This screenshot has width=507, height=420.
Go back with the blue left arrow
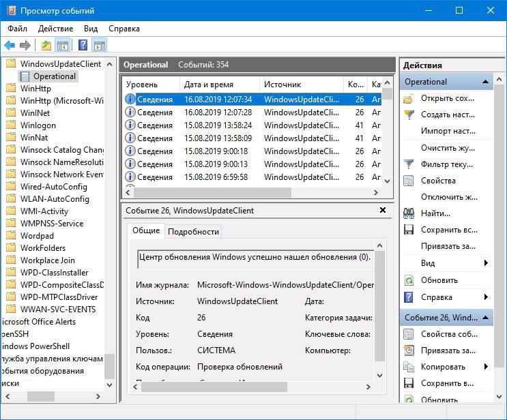tap(10, 45)
